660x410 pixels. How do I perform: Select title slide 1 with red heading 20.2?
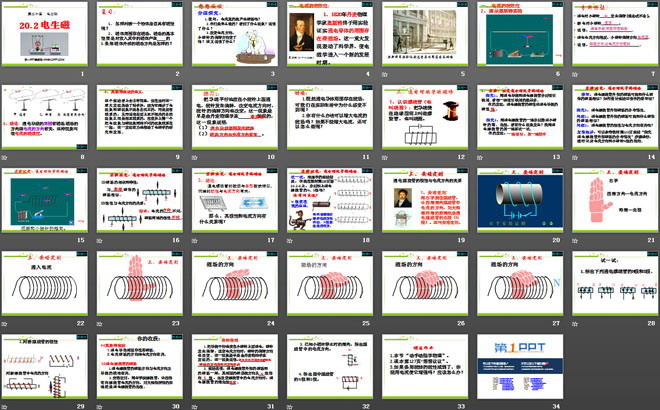(45, 34)
